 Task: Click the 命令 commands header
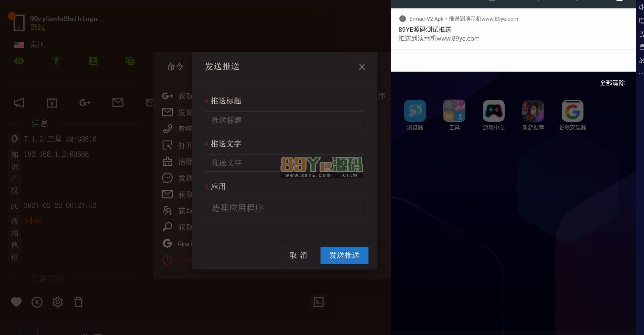coord(175,67)
